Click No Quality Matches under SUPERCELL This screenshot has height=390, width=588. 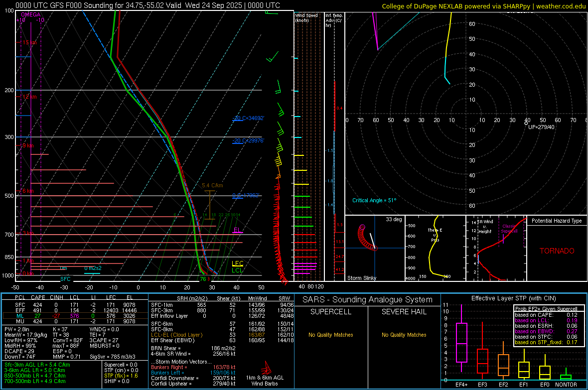[x=331, y=335]
